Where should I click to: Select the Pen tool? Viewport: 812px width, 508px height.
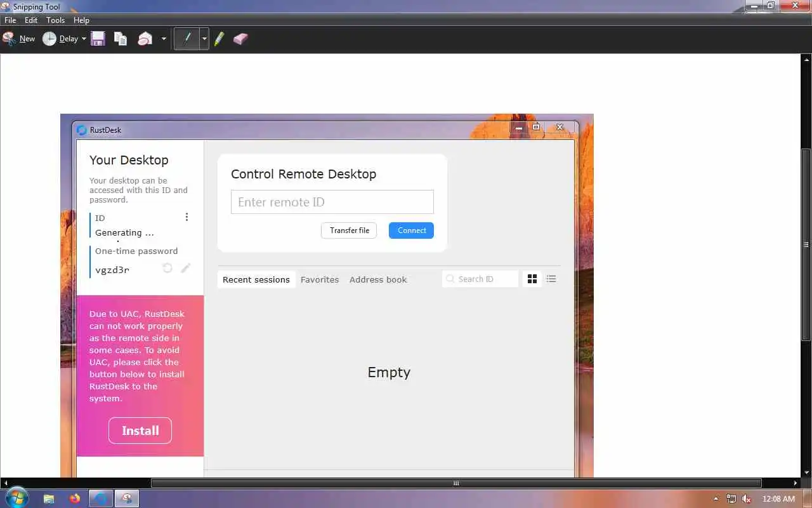coord(187,39)
